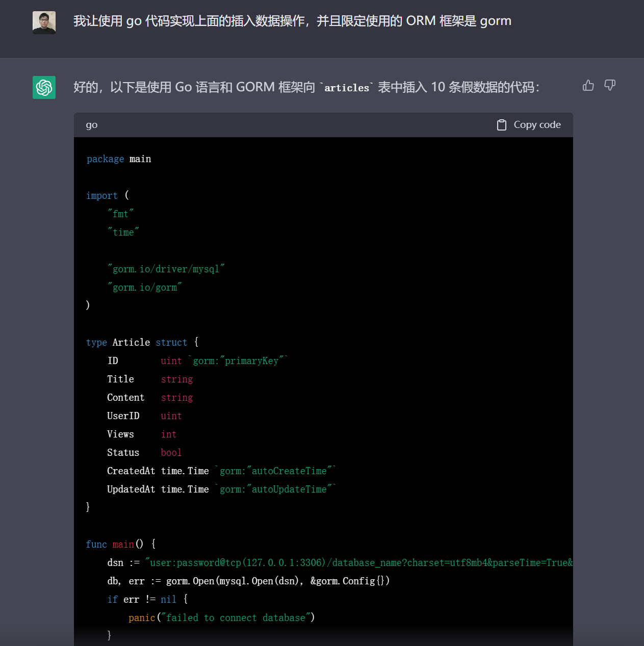This screenshot has width=644, height=646.
Task: Click the 'package main' line
Action: point(119,159)
